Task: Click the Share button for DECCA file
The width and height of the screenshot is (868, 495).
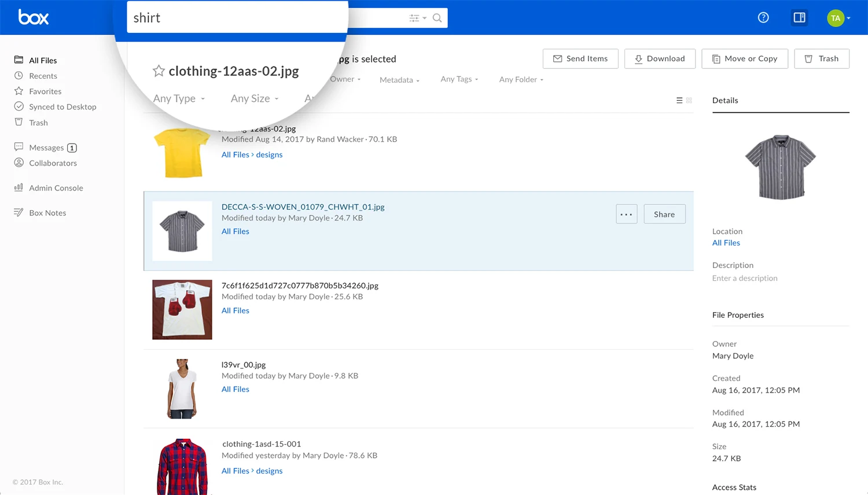Action: pyautogui.click(x=664, y=214)
